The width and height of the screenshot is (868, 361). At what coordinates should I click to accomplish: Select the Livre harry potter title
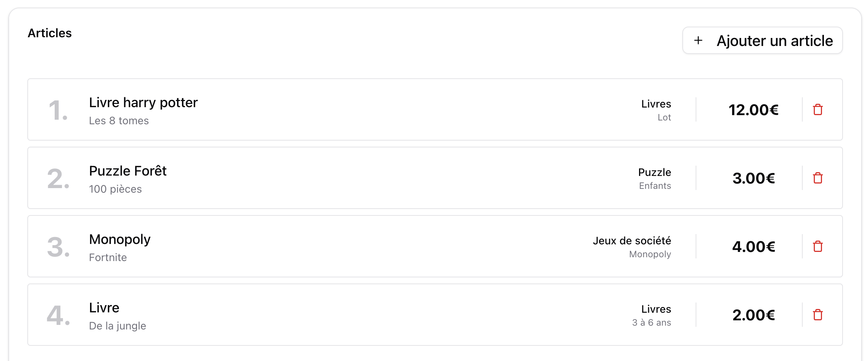[x=143, y=103]
